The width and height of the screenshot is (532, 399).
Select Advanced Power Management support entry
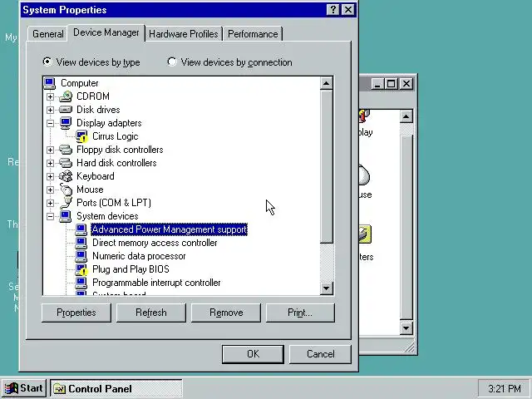[x=170, y=229]
